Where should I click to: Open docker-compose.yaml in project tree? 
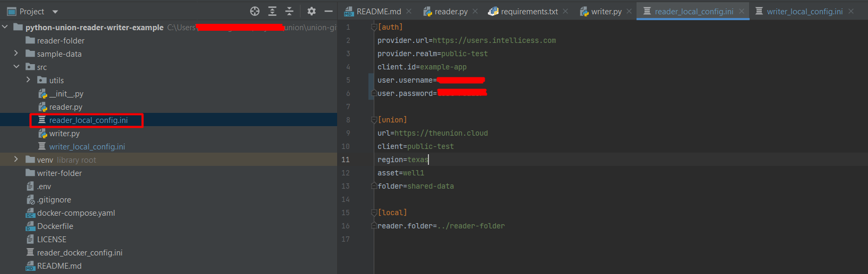[75, 213]
